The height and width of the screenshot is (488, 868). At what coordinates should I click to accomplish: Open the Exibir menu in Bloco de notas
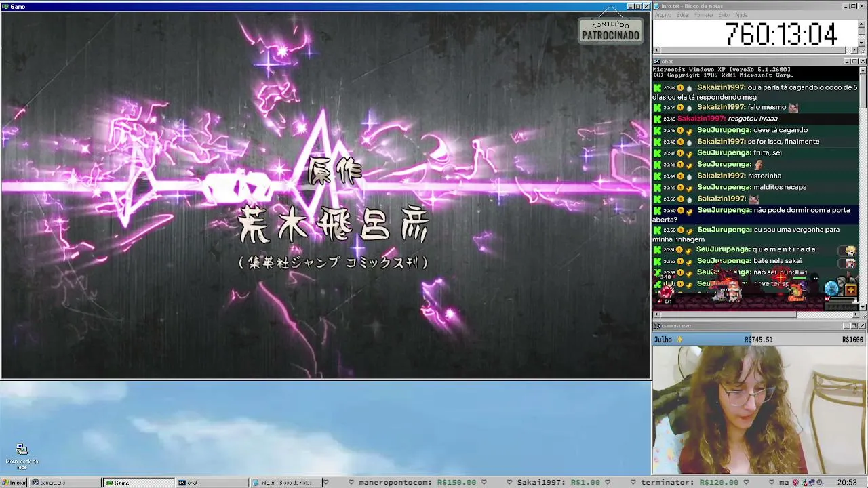724,15
